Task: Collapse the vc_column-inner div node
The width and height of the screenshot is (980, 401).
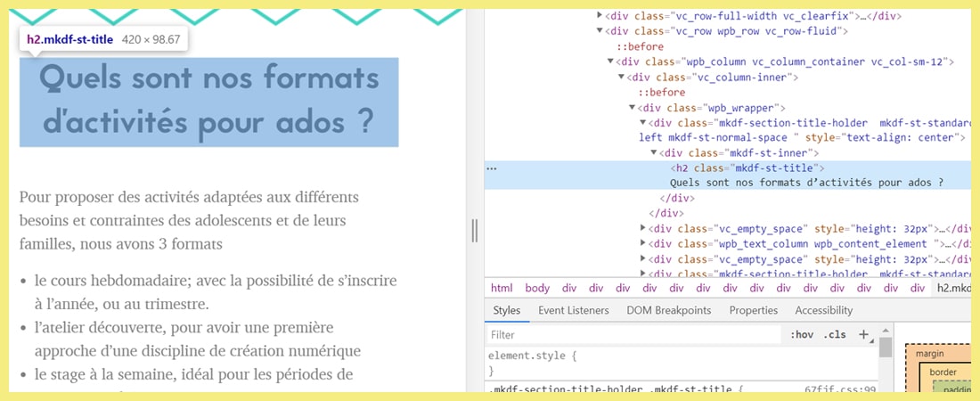Action: (621, 77)
